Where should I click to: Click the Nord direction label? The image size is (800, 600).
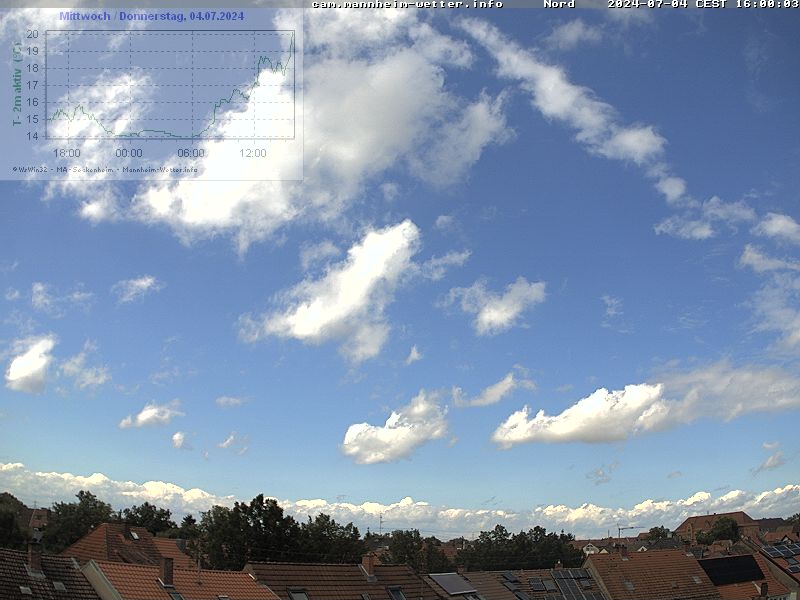pyautogui.click(x=559, y=4)
